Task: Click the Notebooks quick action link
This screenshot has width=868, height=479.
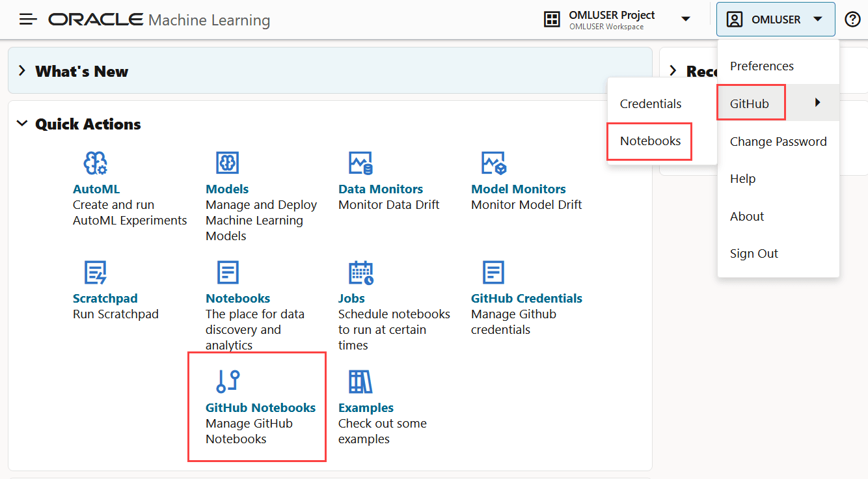Action: (237, 299)
